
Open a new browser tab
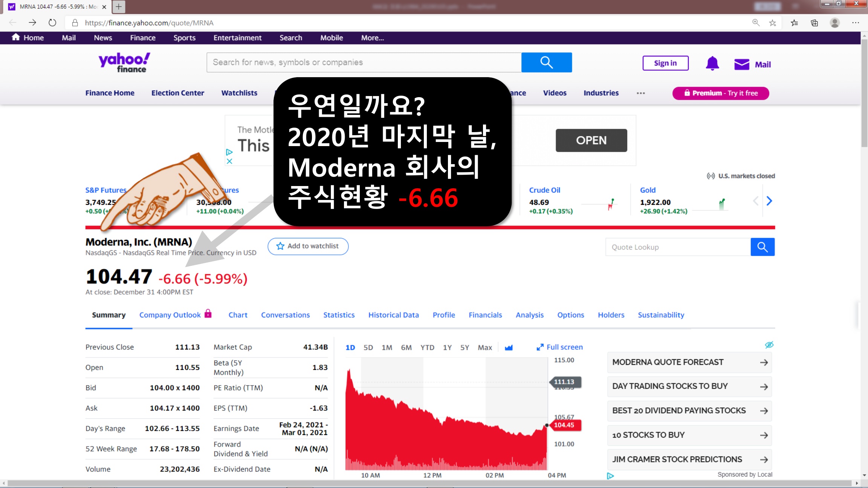119,6
